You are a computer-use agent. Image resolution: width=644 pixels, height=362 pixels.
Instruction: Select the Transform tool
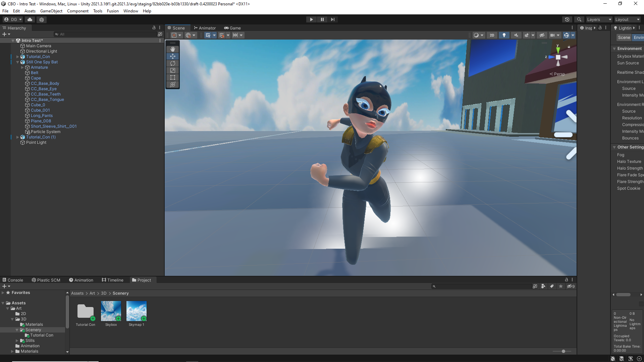(x=173, y=84)
